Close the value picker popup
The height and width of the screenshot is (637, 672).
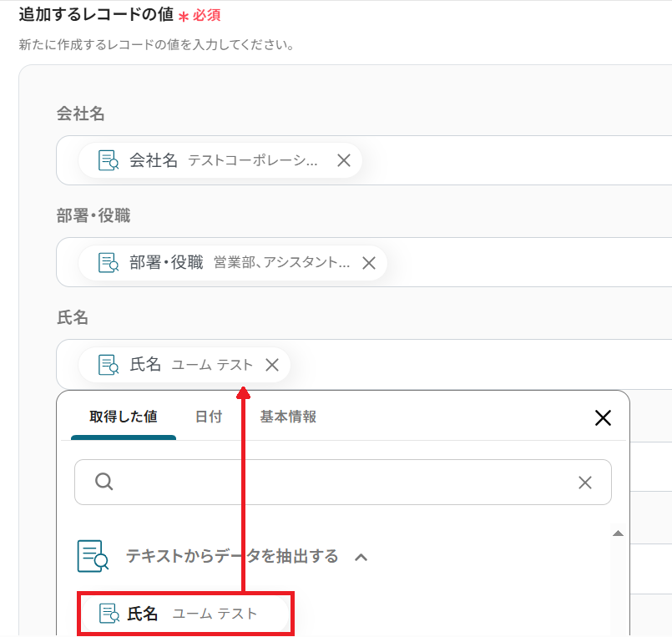click(x=603, y=417)
